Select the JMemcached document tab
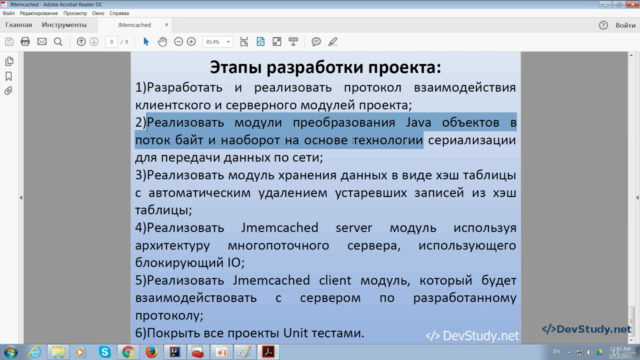Screen dimensions: 640x360 pyautogui.click(x=134, y=25)
